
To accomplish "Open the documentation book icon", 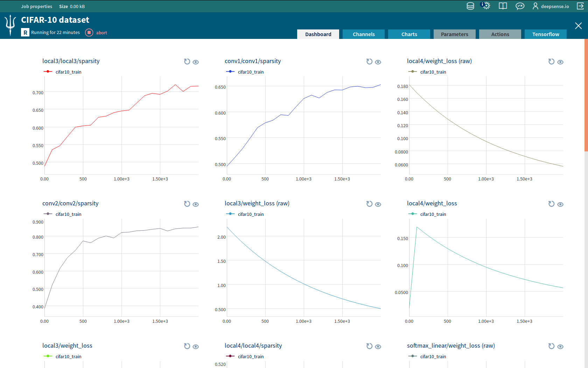I will click(503, 6).
